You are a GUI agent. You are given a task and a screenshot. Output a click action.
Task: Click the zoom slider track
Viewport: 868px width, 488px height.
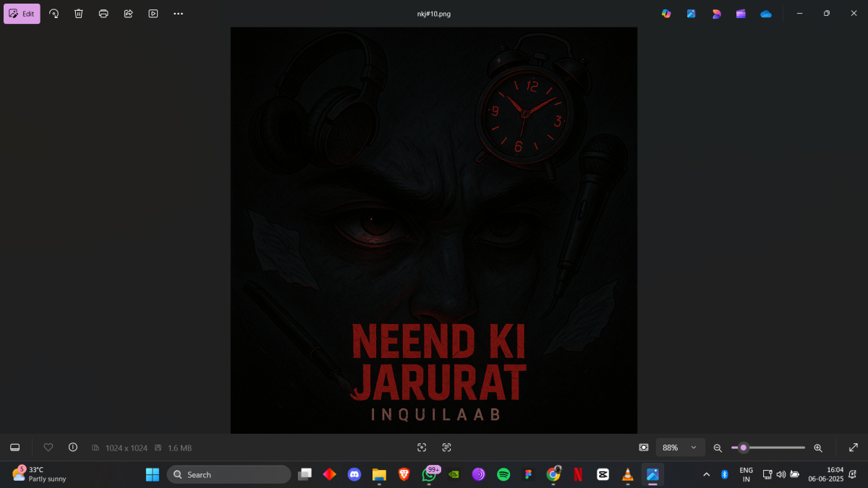(774, 448)
